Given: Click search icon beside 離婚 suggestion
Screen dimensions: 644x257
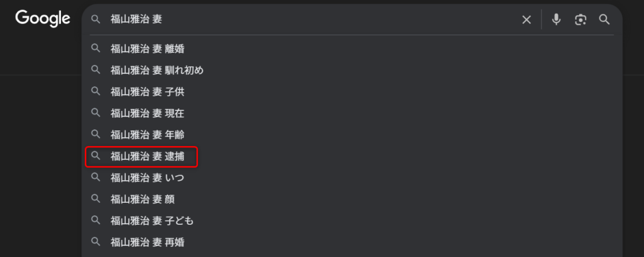Looking at the screenshot, I should 96,49.
